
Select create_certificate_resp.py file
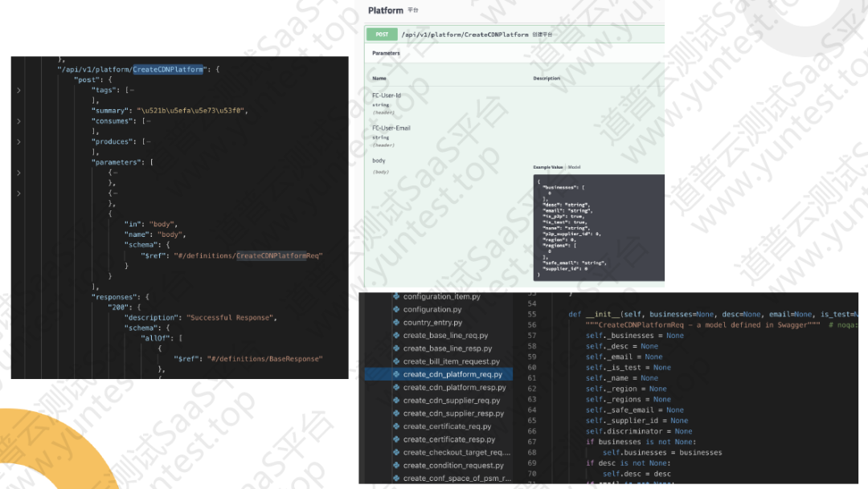448,439
